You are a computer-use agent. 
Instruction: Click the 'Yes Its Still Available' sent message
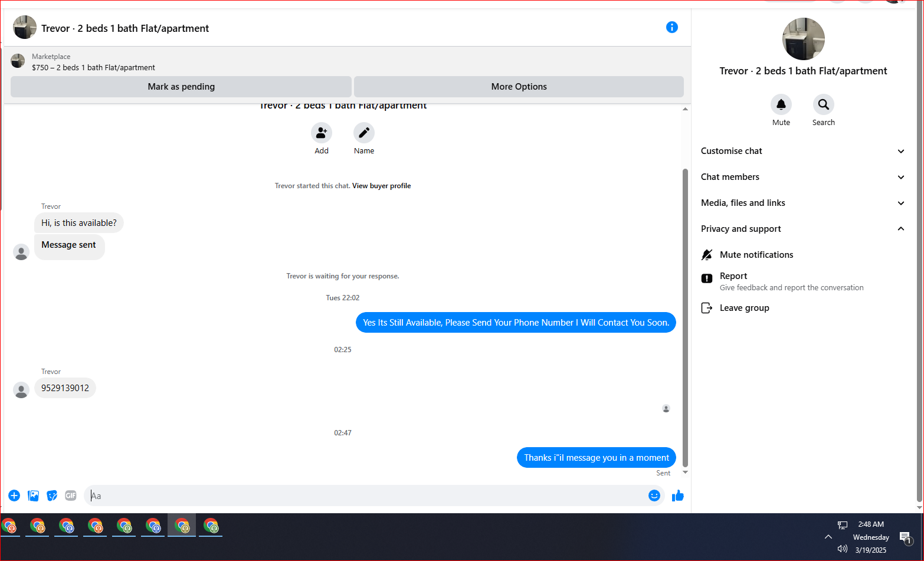point(516,323)
